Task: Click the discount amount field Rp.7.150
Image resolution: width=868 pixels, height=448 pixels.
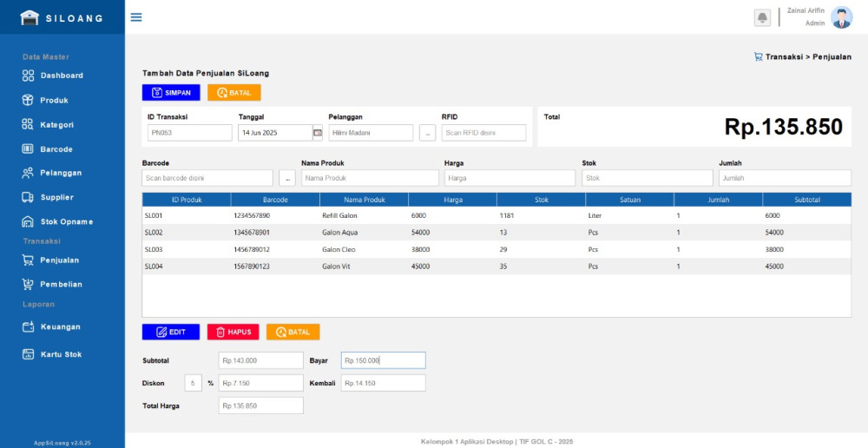Action: point(261,383)
